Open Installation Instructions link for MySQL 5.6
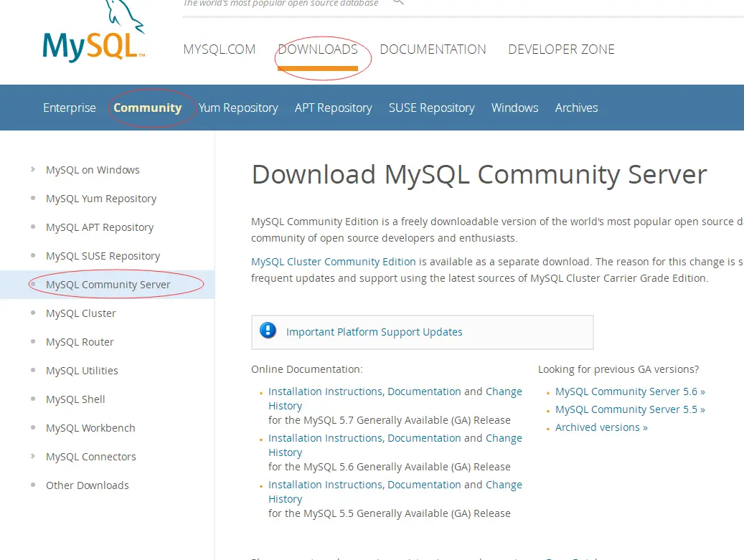 (x=326, y=438)
